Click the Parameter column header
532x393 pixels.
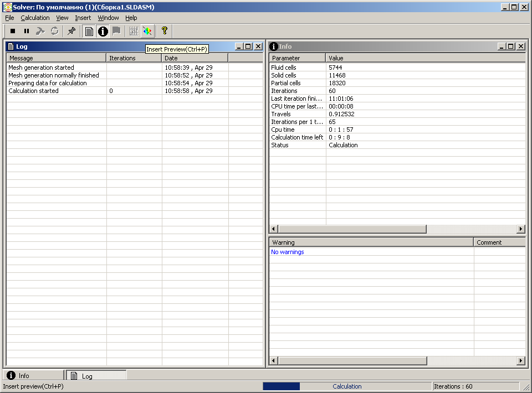tap(298, 58)
